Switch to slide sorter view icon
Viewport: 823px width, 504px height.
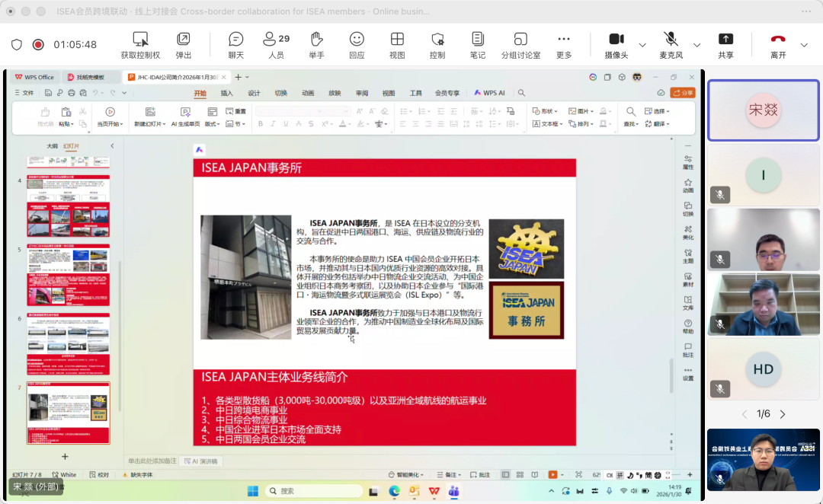tap(520, 474)
